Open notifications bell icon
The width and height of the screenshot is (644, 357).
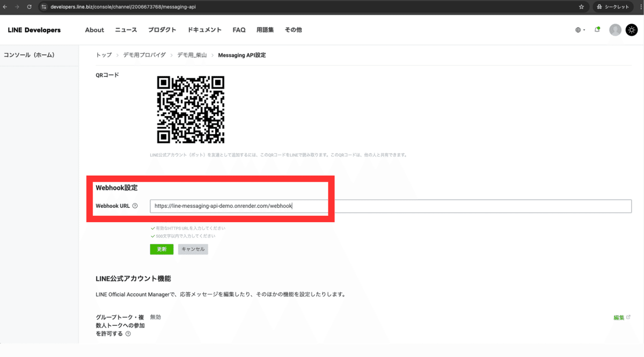click(x=597, y=30)
